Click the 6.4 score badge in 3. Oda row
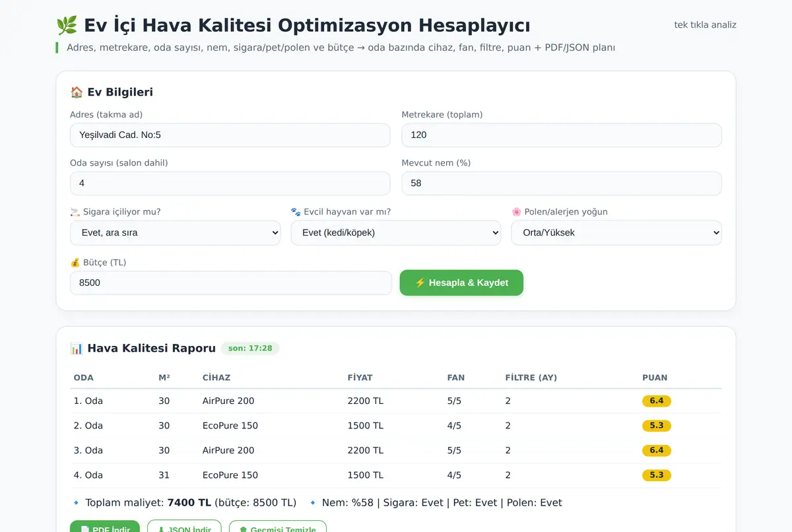This screenshot has width=792, height=532. tap(657, 450)
